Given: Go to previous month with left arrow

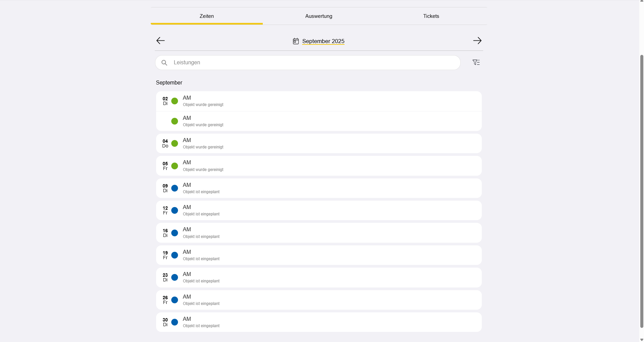Looking at the screenshot, I should pos(160,41).
